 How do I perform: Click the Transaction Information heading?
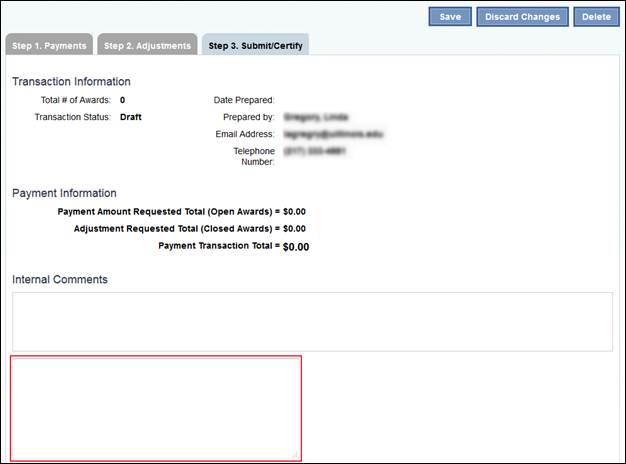[71, 82]
